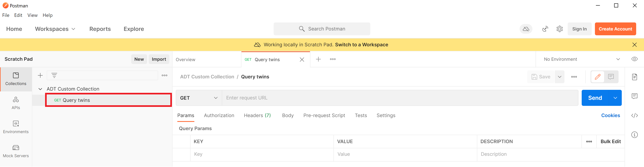Open the settings gear icon
644x167 pixels.
coord(559,29)
